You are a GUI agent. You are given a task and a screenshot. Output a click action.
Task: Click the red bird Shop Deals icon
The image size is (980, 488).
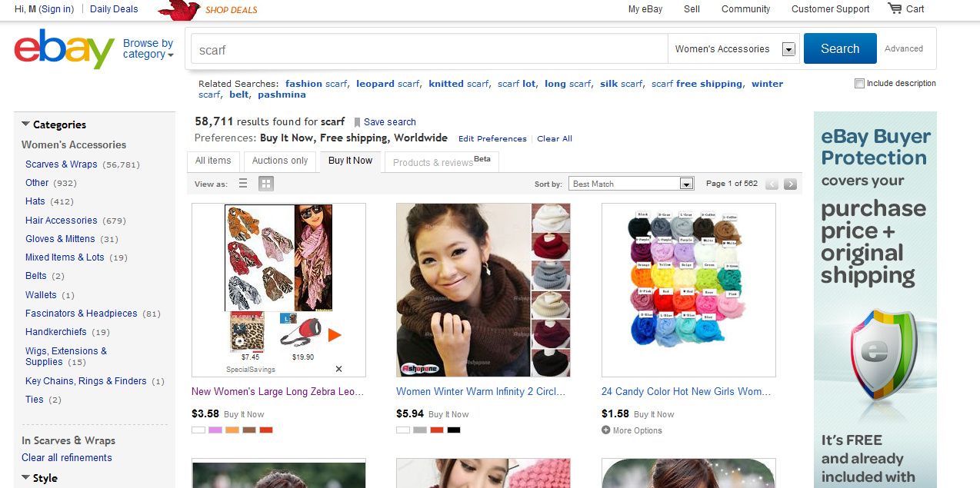tap(178, 9)
